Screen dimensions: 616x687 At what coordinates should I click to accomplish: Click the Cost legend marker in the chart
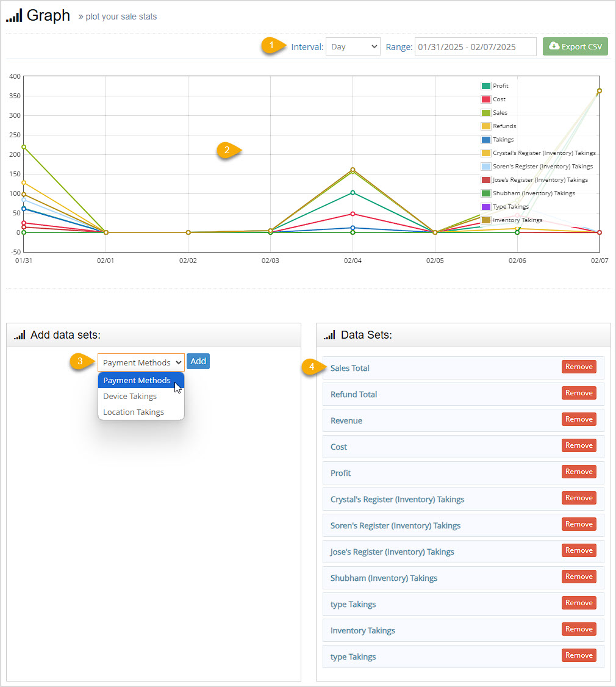(486, 99)
